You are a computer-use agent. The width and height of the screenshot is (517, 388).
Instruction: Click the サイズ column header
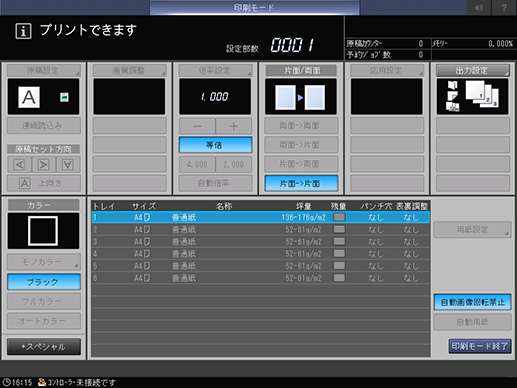144,206
